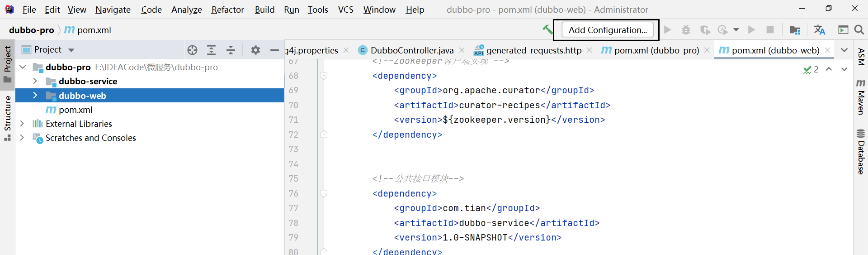868x255 pixels.
Task: Click the Build project hammer icon
Action: [547, 30]
